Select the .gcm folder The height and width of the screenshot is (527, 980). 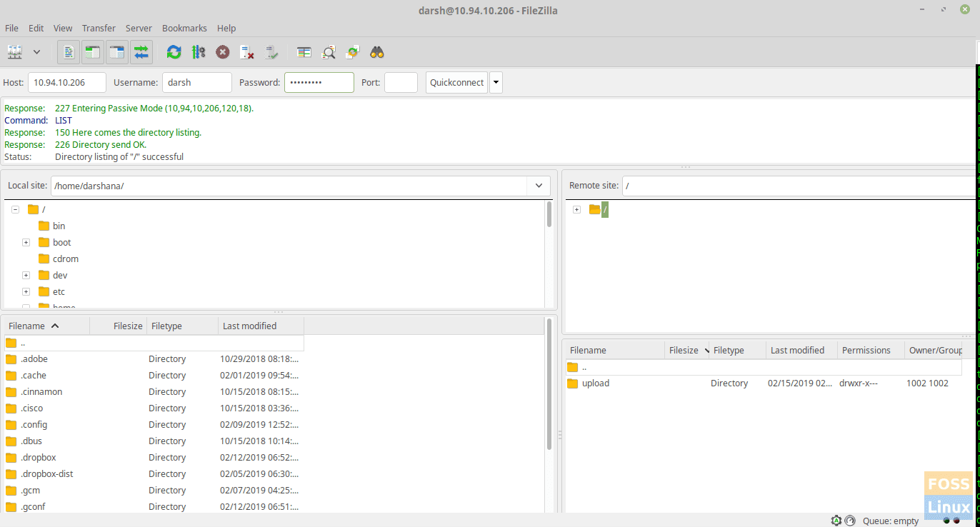tap(154, 491)
